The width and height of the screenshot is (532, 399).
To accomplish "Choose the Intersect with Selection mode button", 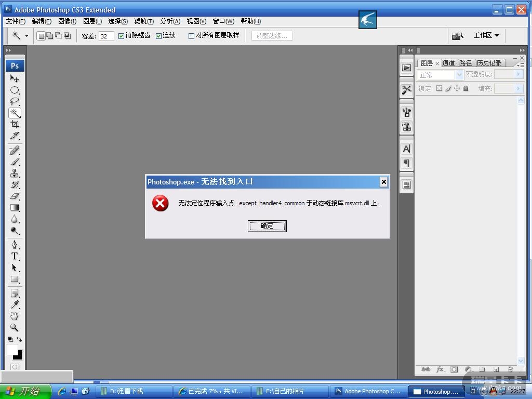I will 68,36.
